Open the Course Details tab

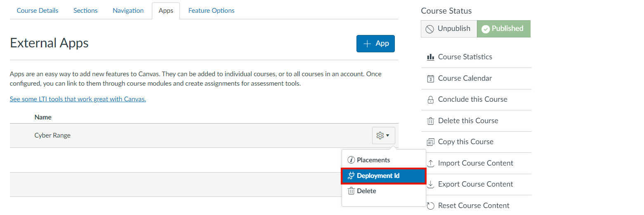tap(38, 11)
